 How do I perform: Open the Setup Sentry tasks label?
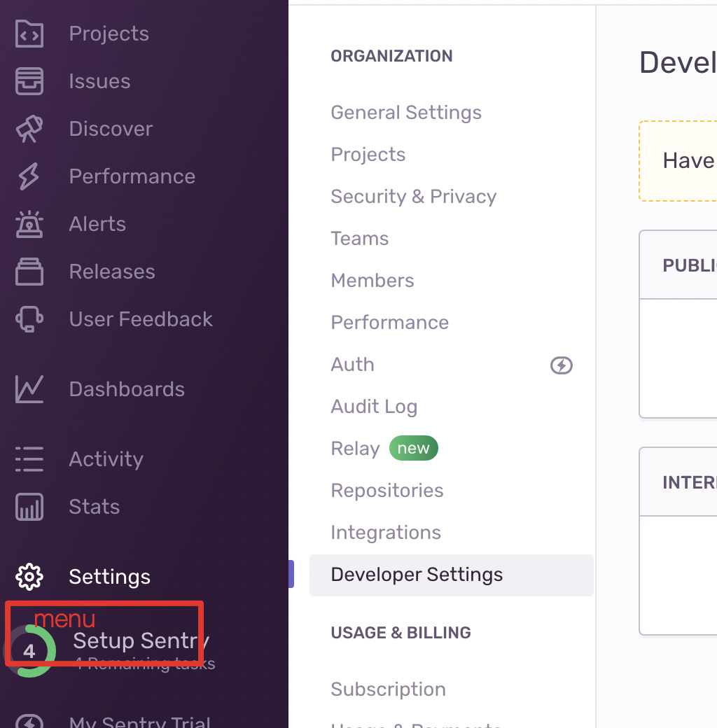coord(141,641)
